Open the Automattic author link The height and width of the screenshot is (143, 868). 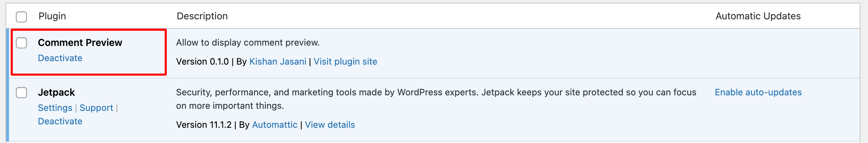(x=274, y=125)
